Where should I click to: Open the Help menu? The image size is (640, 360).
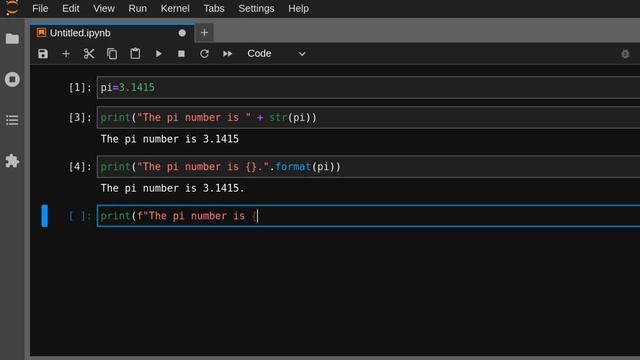coord(298,8)
